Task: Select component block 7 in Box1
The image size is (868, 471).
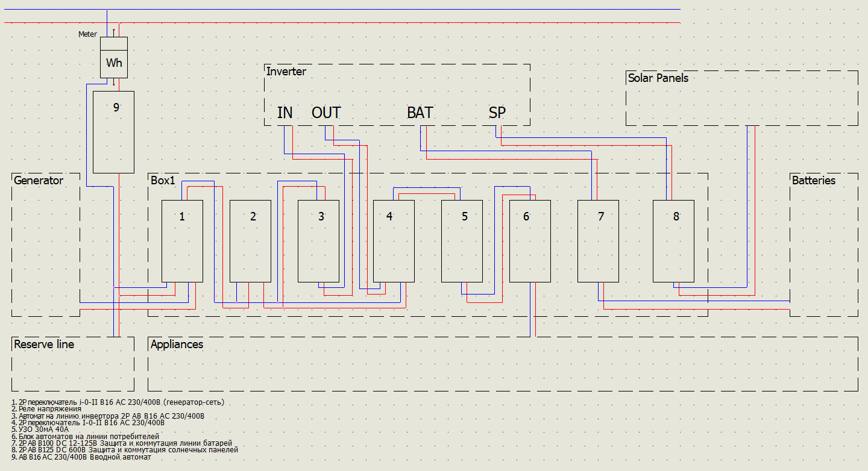Action: click(598, 241)
